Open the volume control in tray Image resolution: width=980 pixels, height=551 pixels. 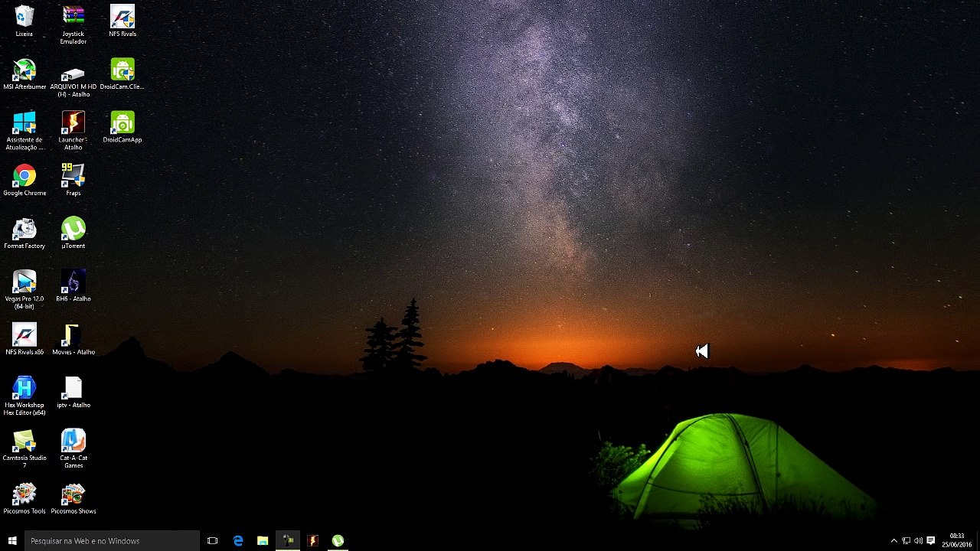(x=918, y=540)
